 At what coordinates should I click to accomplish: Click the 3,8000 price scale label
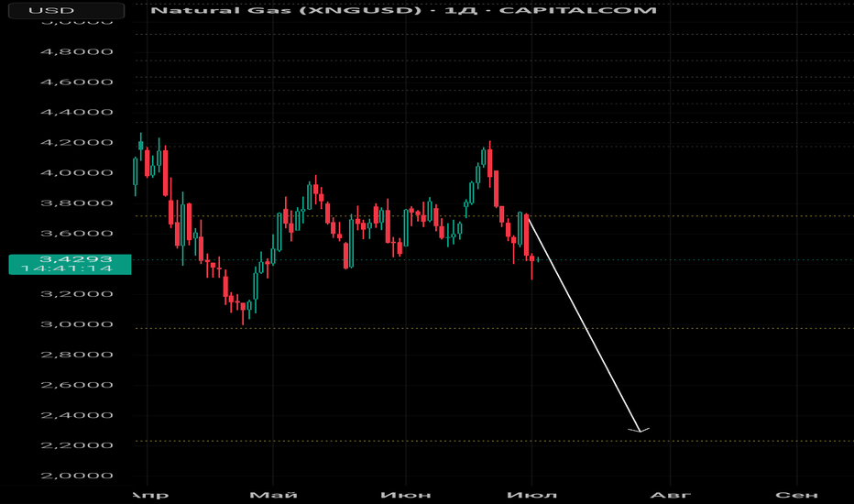click(77, 203)
